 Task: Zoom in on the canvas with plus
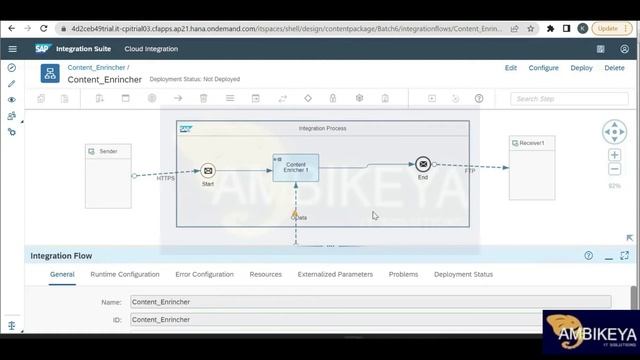[614, 155]
